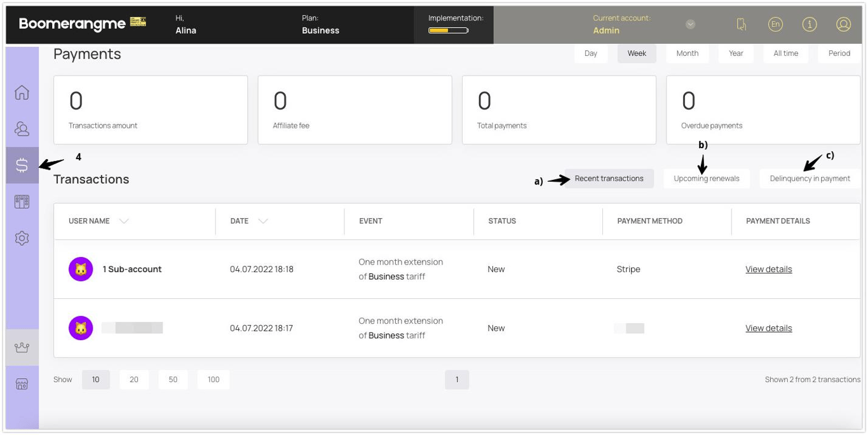The width and height of the screenshot is (868, 435).
Task: Click the Stripe payment method cell
Action: 628,269
